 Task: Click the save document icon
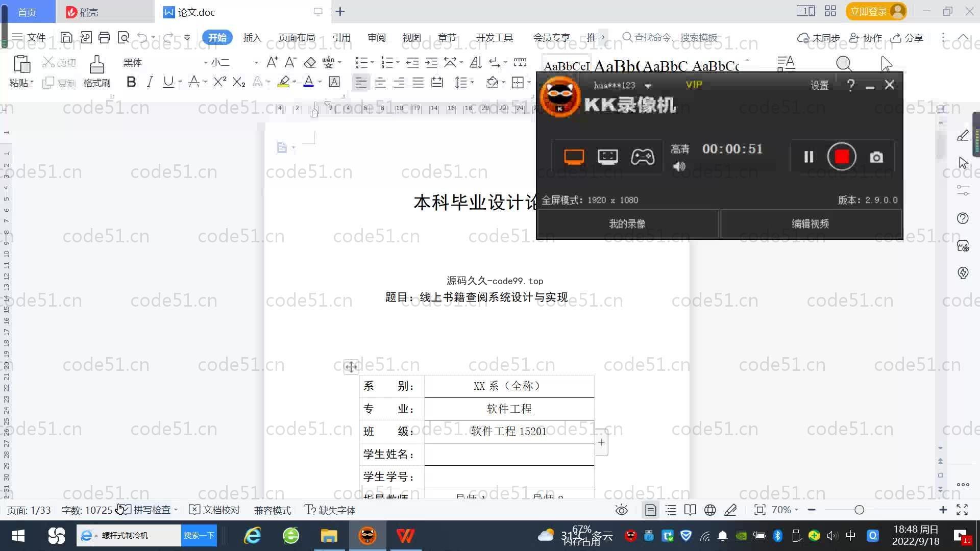(66, 37)
